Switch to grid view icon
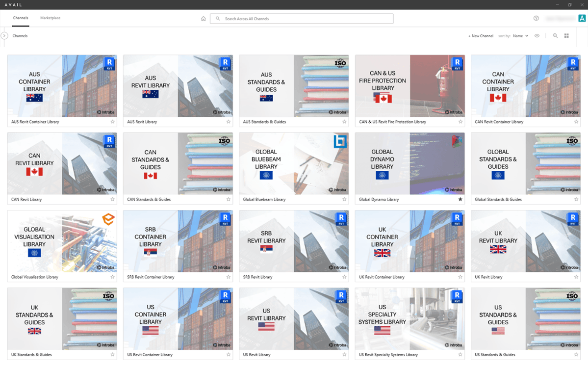Image resolution: width=588 pixels, height=367 pixels. [x=566, y=36]
